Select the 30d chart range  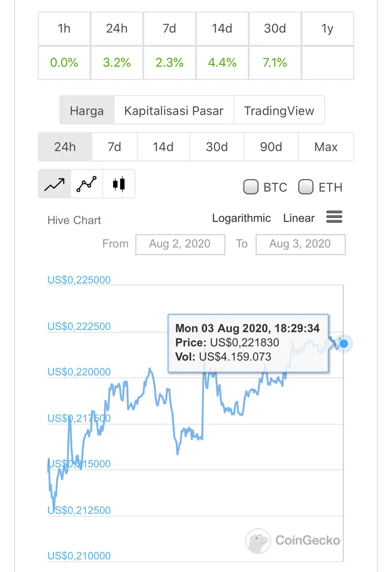click(x=217, y=147)
